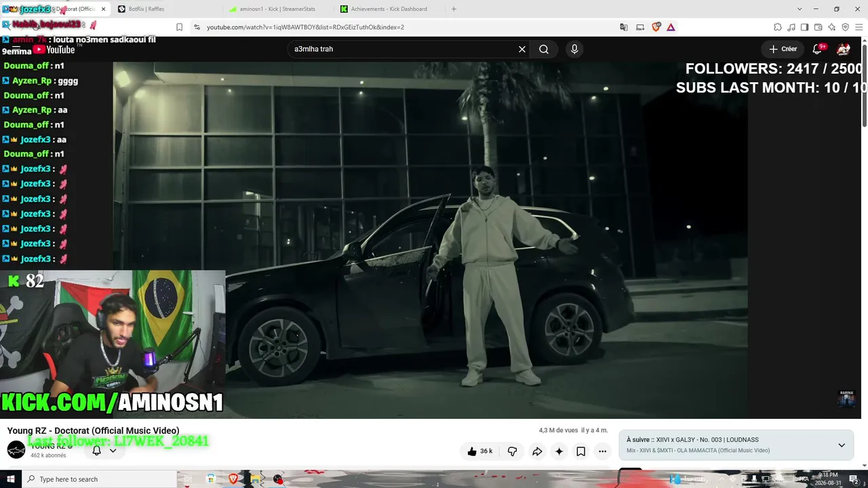Open the Windows notification center icon
The image size is (868, 488).
854,479
